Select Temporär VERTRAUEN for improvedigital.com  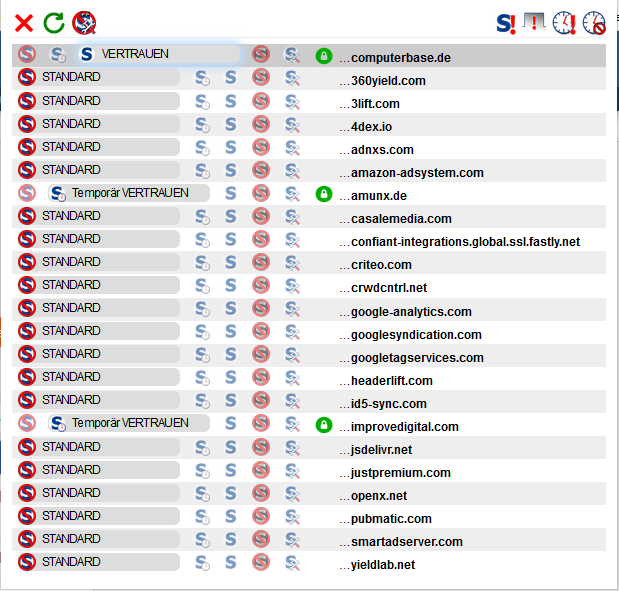coord(129,423)
